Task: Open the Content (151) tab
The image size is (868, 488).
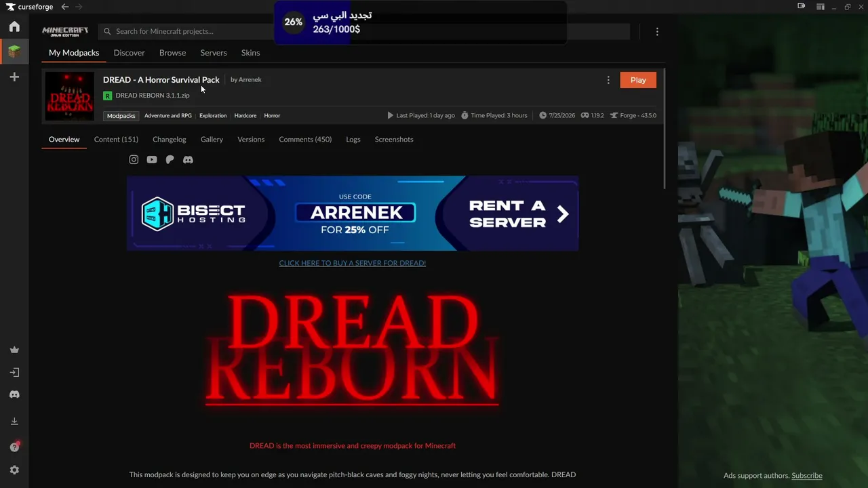Action: click(116, 140)
